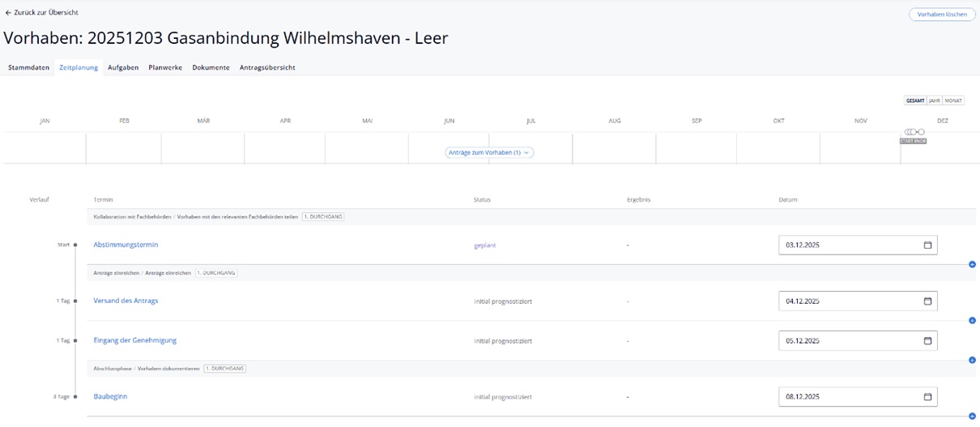
Task: Click plus icon below Eingang der Genehmigung
Action: pyautogui.click(x=972, y=361)
